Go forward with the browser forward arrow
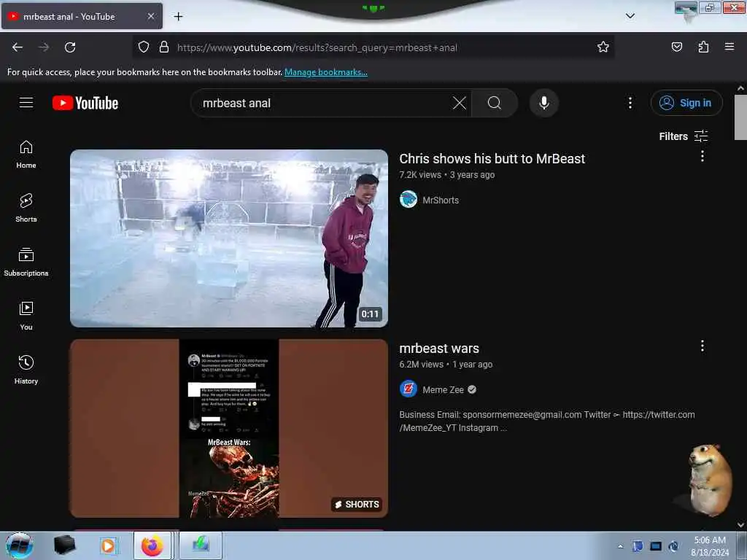Screen dimensions: 747x560 coord(44,47)
